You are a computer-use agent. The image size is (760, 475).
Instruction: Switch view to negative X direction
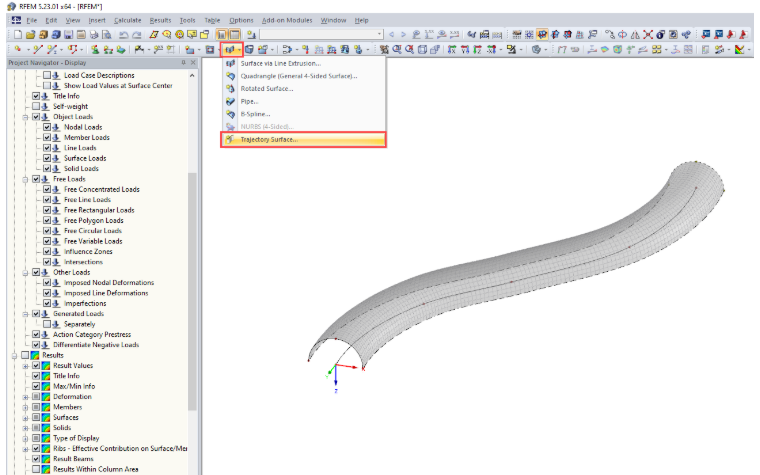pos(491,49)
